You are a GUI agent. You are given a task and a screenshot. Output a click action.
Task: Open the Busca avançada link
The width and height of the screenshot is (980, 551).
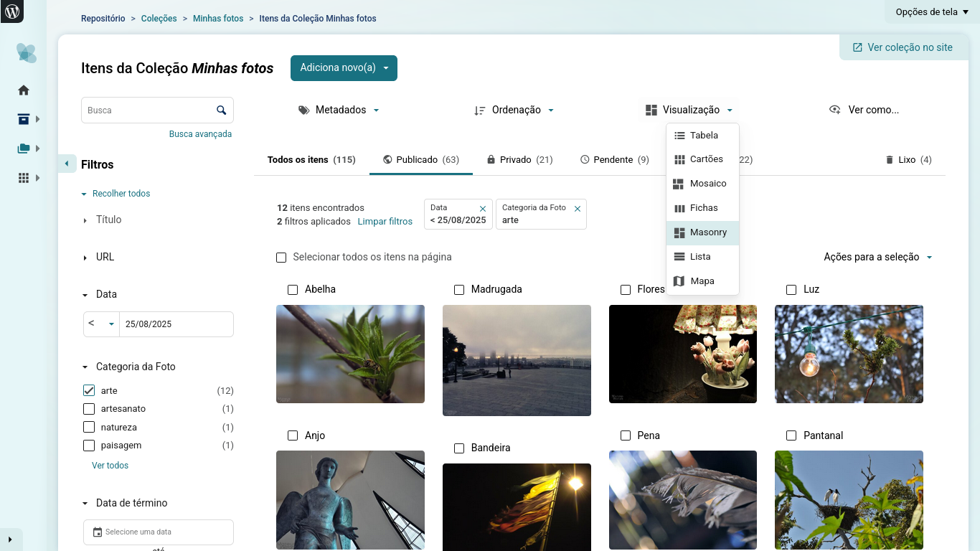coord(200,133)
